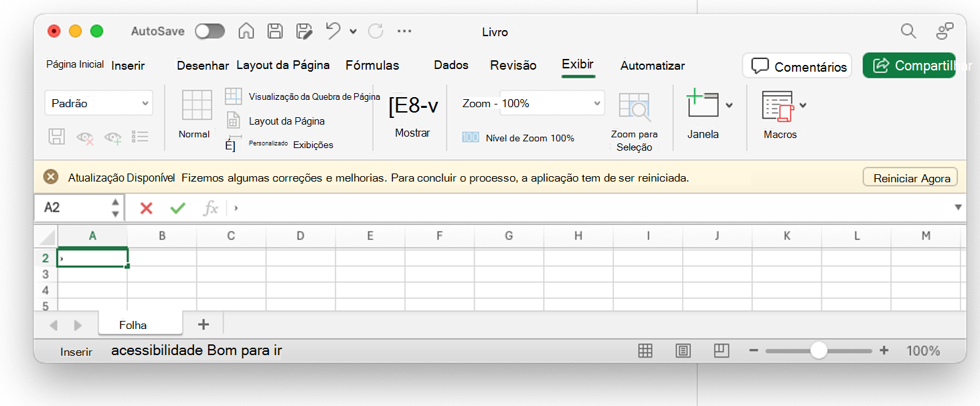The image size is (980, 406).
Task: Expand the formula bar arrow
Action: click(x=958, y=208)
